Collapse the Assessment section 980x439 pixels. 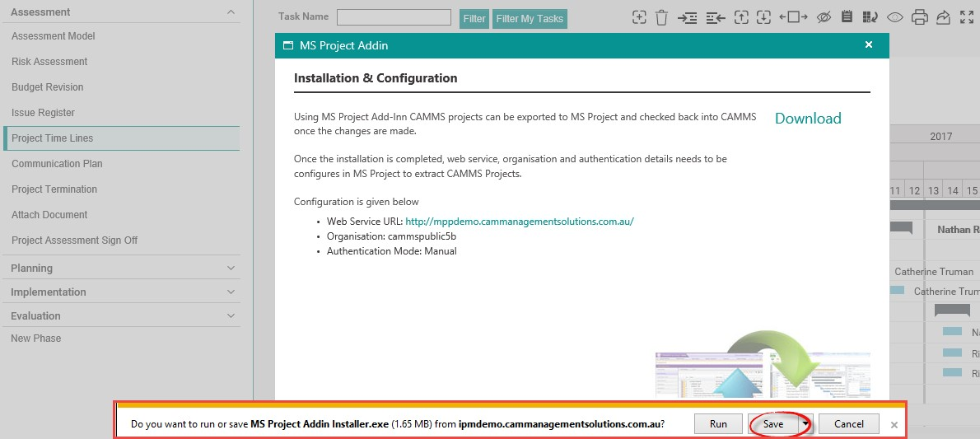(231, 12)
